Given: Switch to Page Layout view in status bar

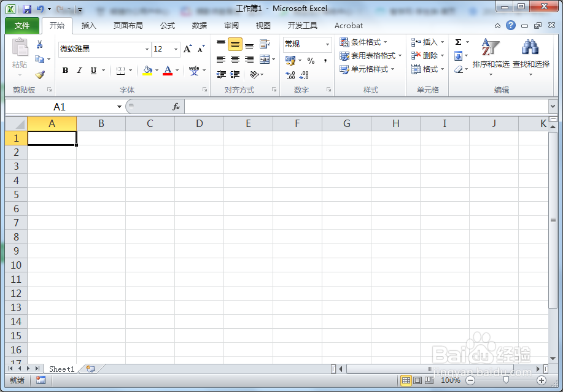Looking at the screenshot, I should click(x=417, y=380).
